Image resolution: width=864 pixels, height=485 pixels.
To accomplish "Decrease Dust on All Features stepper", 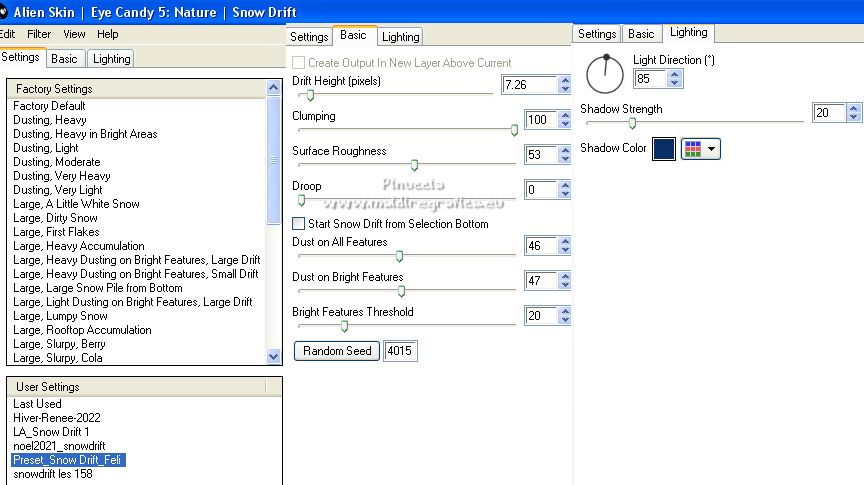I will click(565, 250).
